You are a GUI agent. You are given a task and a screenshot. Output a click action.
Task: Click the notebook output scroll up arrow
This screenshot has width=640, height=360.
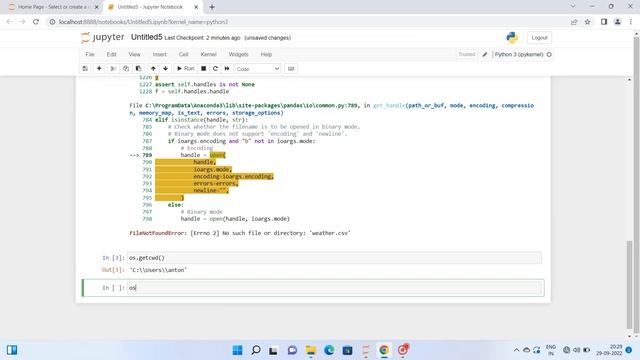629,80
